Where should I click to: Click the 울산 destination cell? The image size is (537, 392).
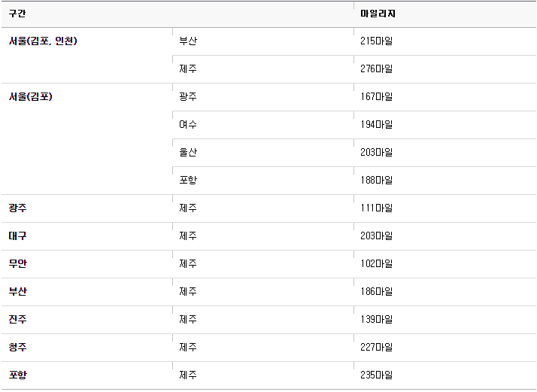click(188, 152)
